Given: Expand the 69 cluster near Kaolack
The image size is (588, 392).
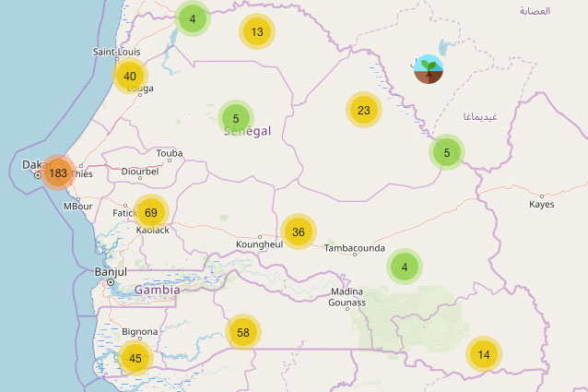Looking at the screenshot, I should (x=151, y=213).
